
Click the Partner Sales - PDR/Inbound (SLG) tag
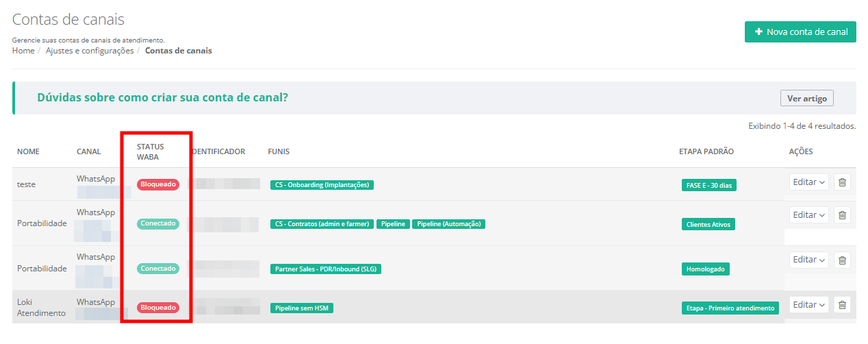pos(326,269)
